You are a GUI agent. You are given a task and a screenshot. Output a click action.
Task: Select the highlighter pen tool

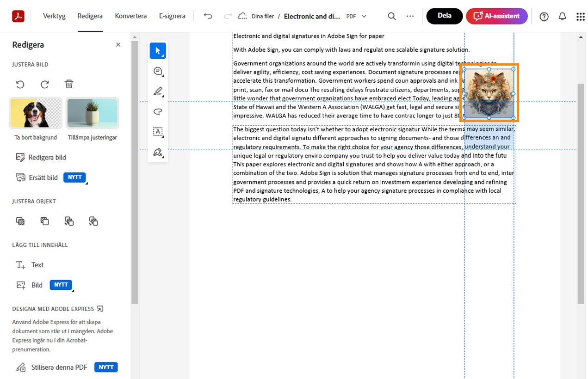coord(158,92)
